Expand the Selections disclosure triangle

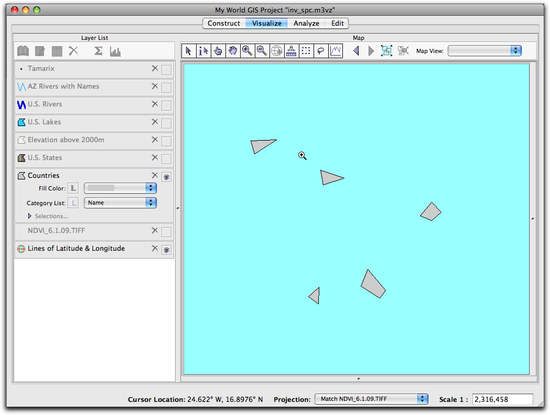30,216
